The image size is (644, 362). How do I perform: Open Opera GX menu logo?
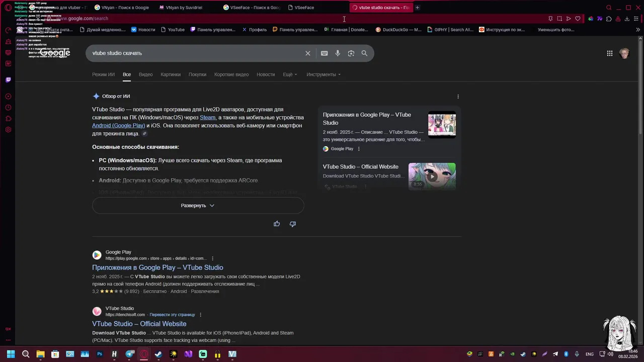[x=8, y=8]
